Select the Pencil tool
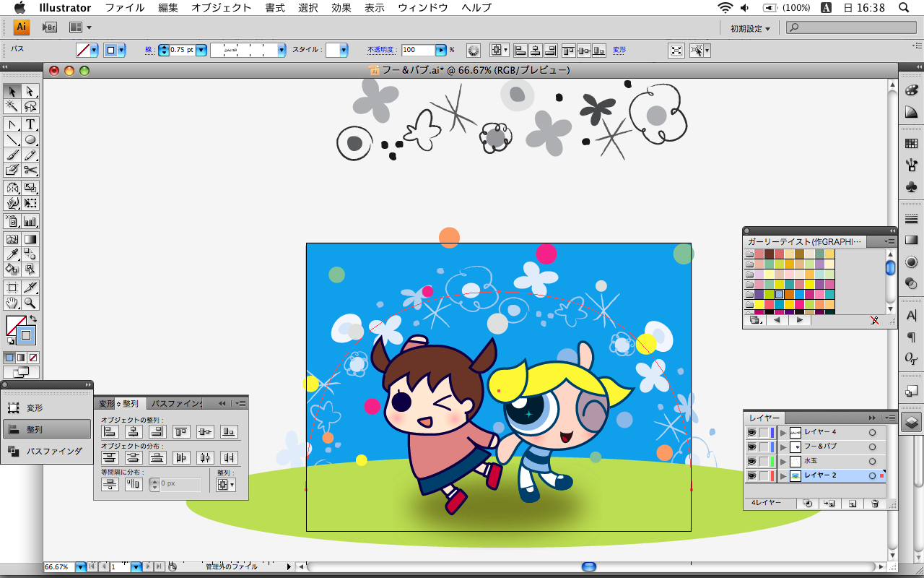This screenshot has width=924, height=578. 30,155
